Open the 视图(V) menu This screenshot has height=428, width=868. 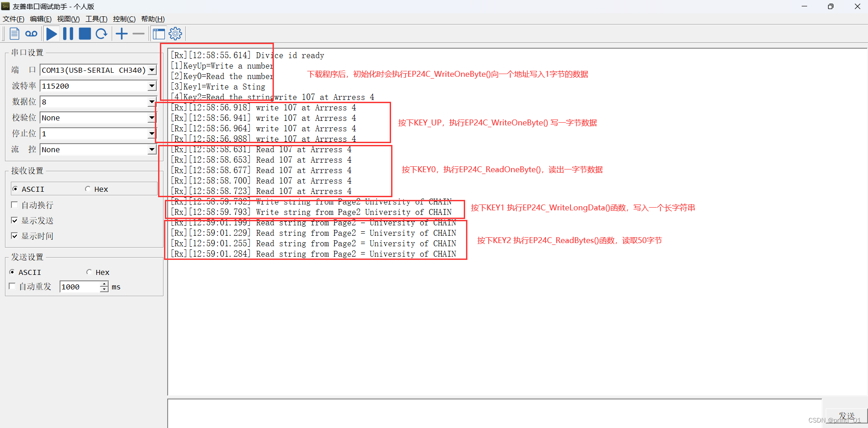pyautogui.click(x=69, y=19)
